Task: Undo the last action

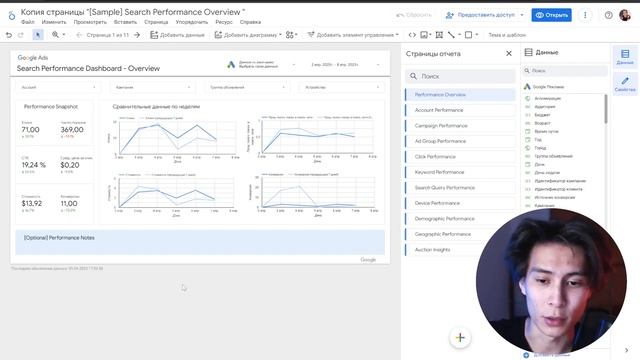Action: pyautogui.click(x=9, y=35)
